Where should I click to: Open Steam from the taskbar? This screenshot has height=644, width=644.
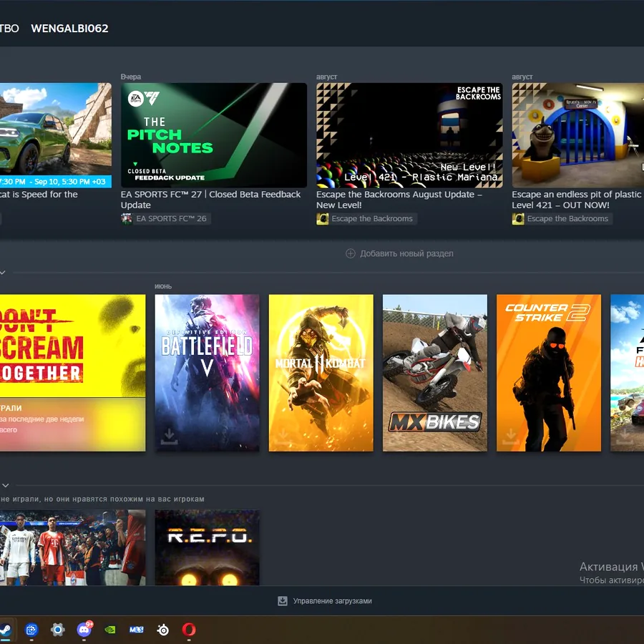pos(5,629)
